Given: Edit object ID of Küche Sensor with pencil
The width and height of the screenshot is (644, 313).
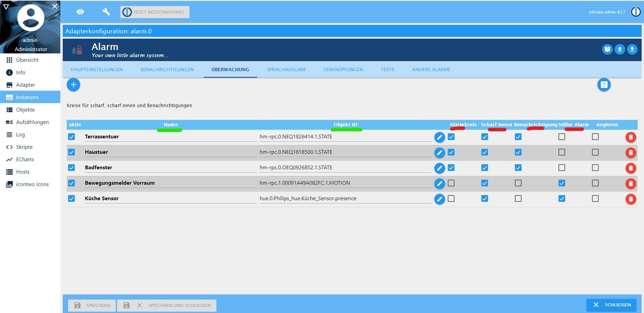Looking at the screenshot, I should coord(439,199).
